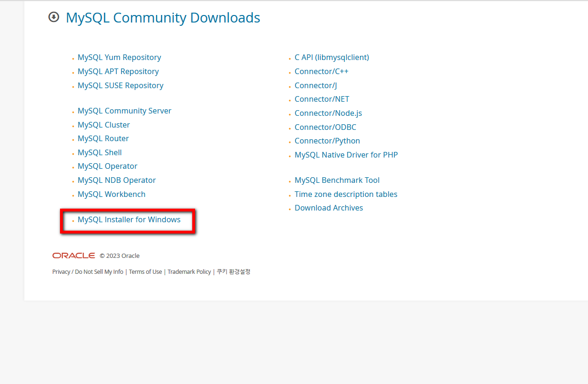Open the MySQL Shell link
Image resolution: width=588 pixels, height=384 pixels.
pyautogui.click(x=100, y=153)
